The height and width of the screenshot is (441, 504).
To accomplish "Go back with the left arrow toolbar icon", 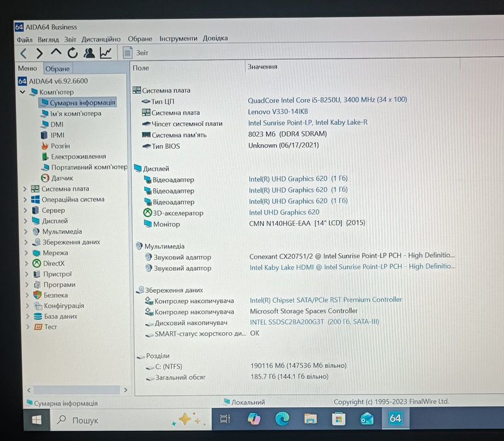I will click(x=23, y=54).
